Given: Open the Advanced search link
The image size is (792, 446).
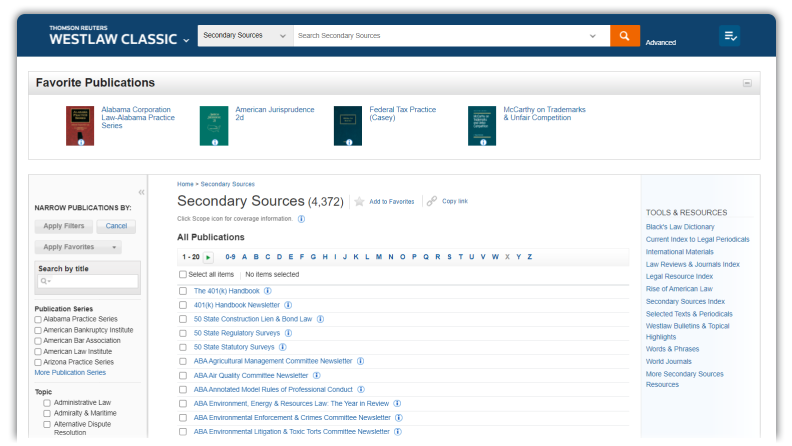Looking at the screenshot, I should coord(661,43).
